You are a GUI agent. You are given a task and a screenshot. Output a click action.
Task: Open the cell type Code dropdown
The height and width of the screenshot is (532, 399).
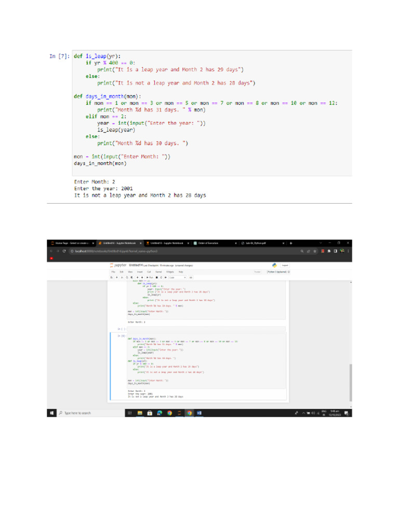(178, 277)
